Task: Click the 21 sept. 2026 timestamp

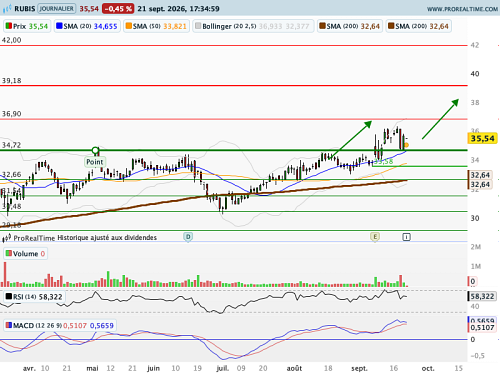Action: (178, 9)
